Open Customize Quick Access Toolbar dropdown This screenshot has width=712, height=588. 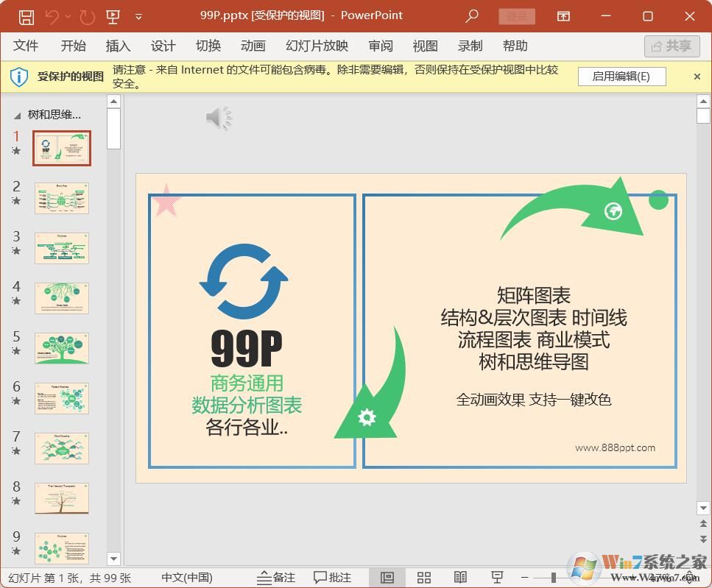point(139,16)
